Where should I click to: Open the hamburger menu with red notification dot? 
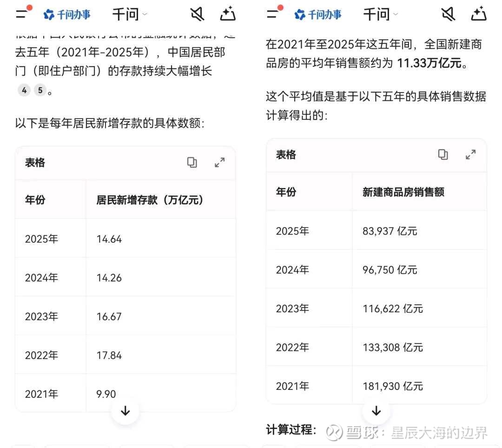coord(22,14)
